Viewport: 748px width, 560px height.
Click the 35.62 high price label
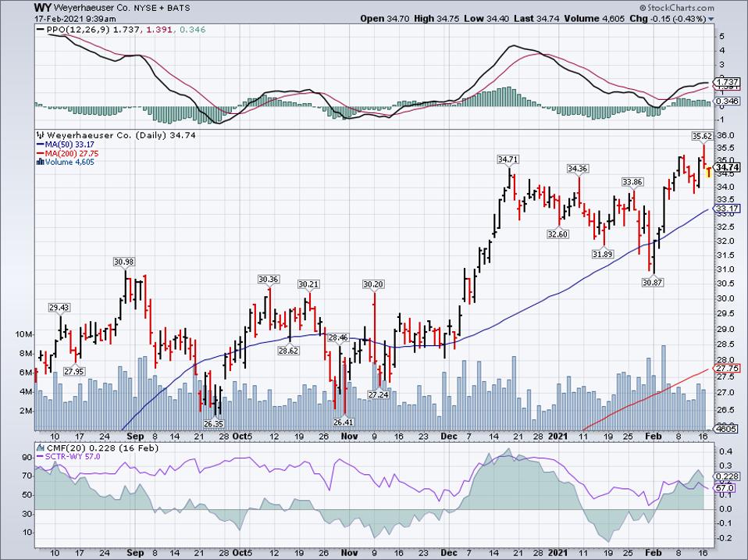(x=702, y=136)
